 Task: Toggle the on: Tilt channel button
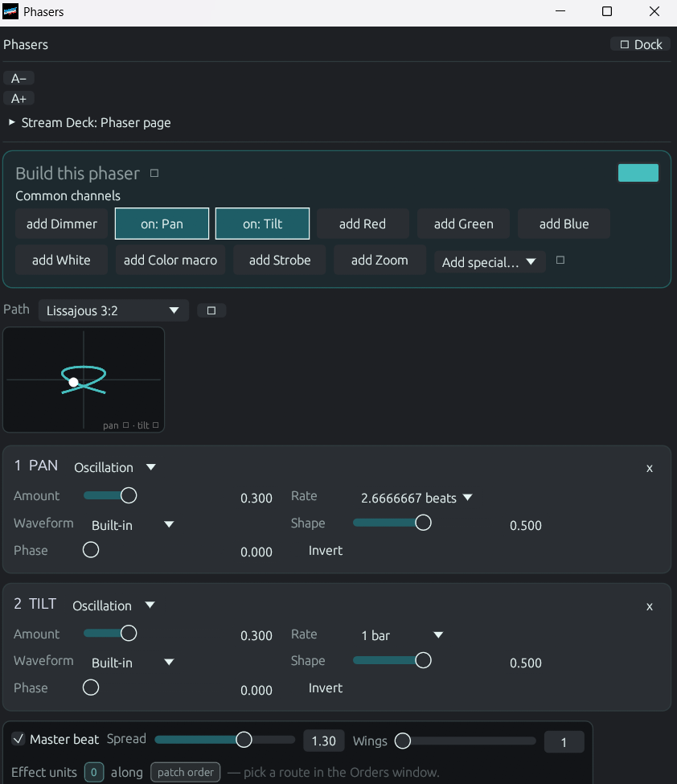click(262, 224)
